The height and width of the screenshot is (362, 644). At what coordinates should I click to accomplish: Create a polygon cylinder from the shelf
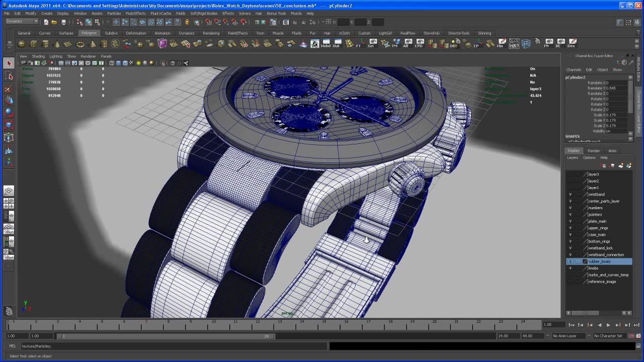pyautogui.click(x=45, y=44)
